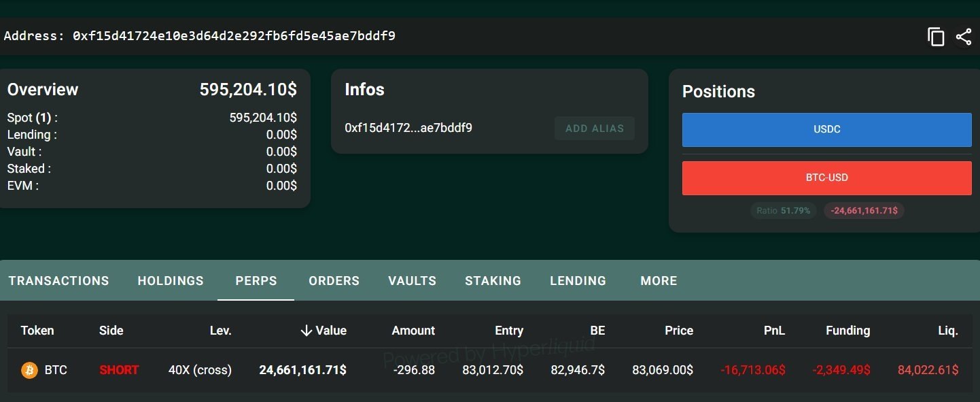This screenshot has width=980, height=402.
Task: Select the PERPS tab
Action: coord(256,281)
